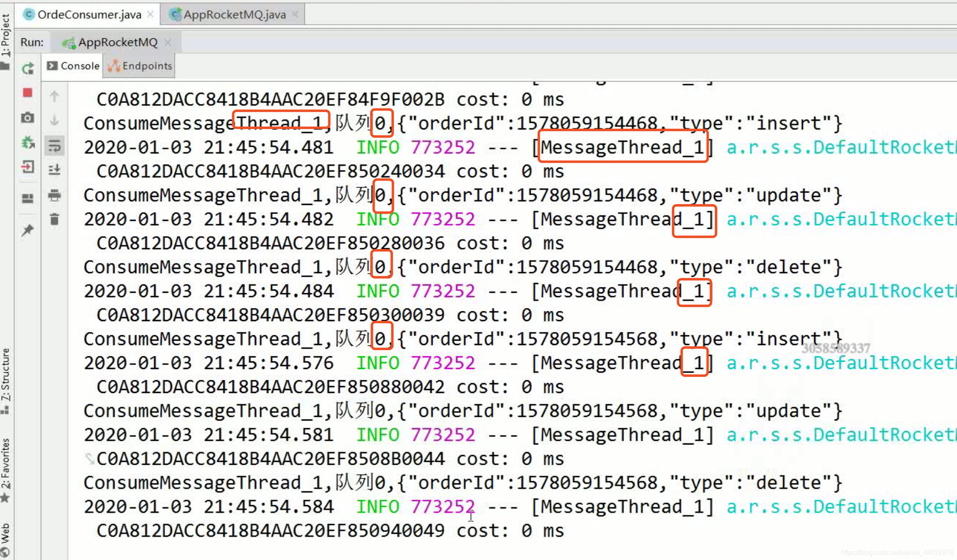Click the green bug debug rerun icon

click(28, 143)
